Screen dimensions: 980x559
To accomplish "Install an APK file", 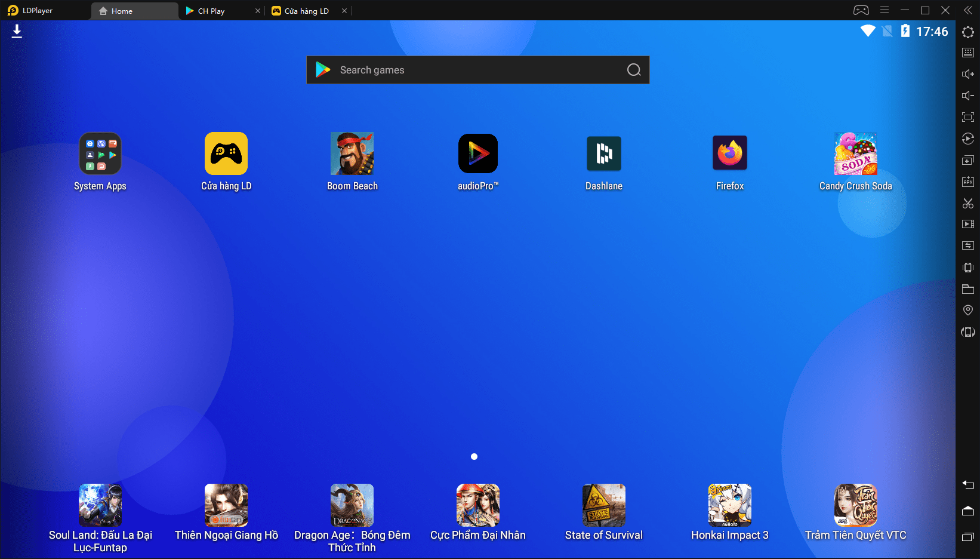I will click(968, 181).
